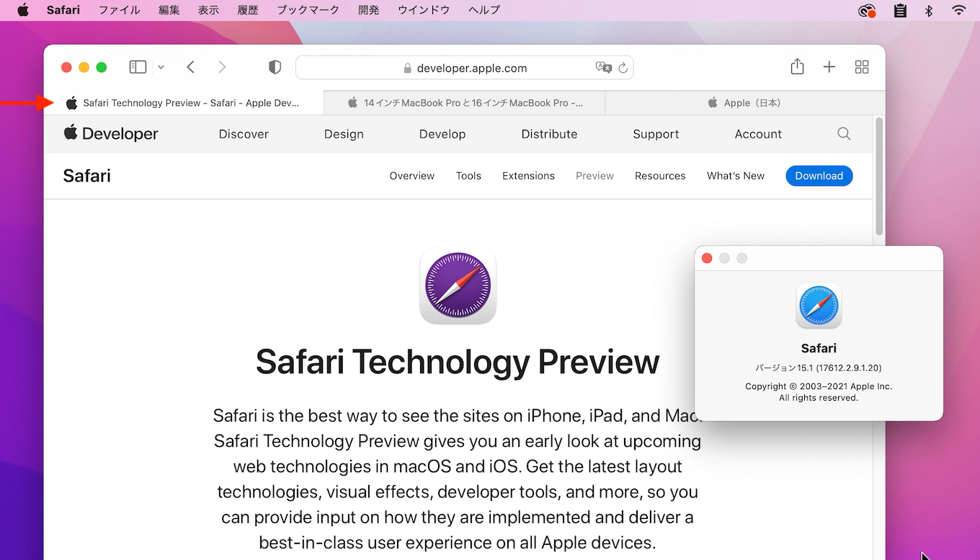The height and width of the screenshot is (560, 980).
Task: Open the privacy report shield icon
Action: [x=275, y=67]
